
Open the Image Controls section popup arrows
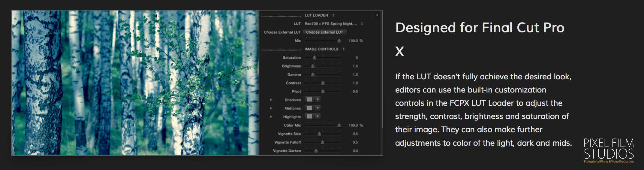click(x=344, y=49)
